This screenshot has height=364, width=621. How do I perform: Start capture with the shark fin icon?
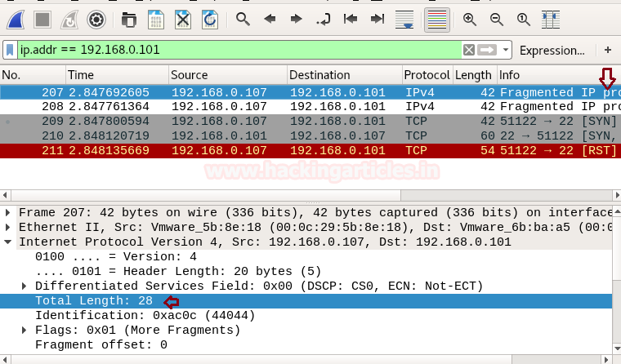point(16,20)
